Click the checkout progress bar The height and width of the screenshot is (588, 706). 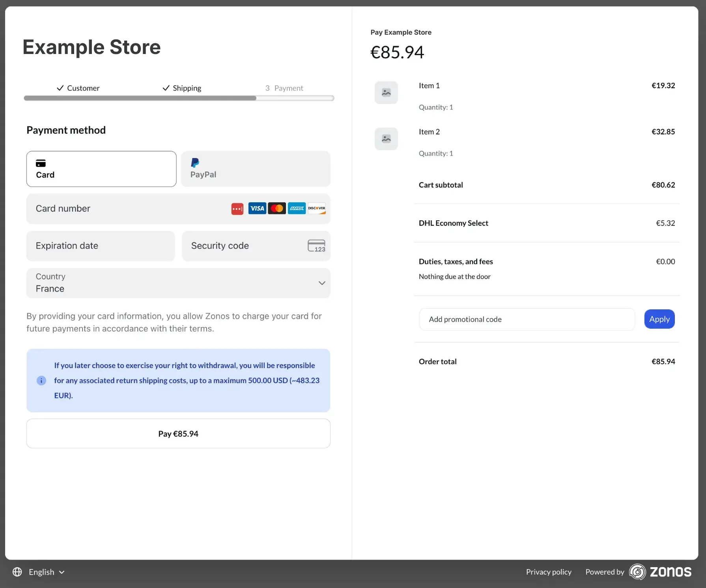pos(179,98)
